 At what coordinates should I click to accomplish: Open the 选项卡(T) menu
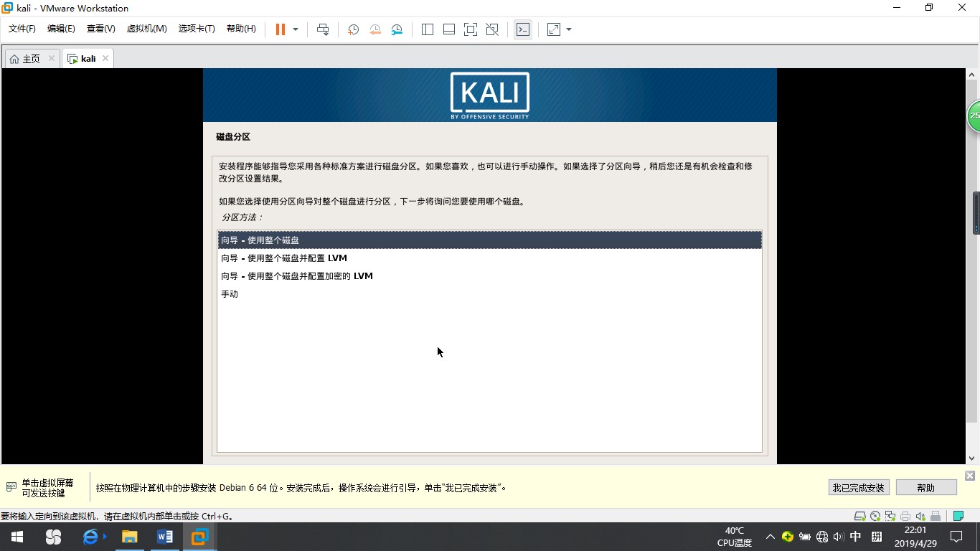pos(197,29)
